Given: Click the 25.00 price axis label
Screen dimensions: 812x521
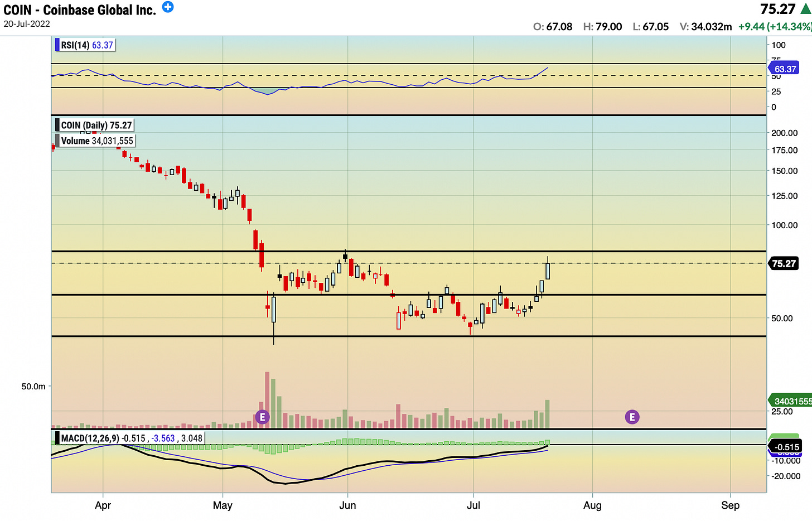Looking at the screenshot, I should 782,411.
